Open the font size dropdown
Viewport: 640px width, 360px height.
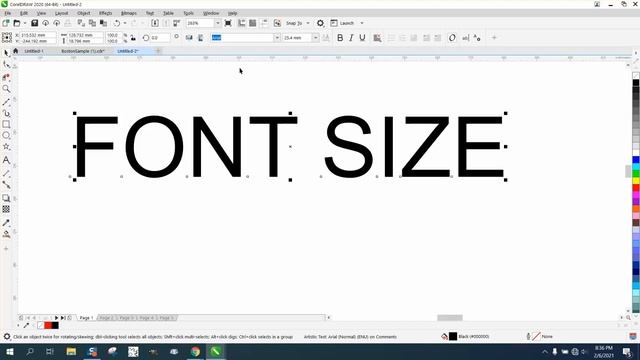tap(316, 38)
